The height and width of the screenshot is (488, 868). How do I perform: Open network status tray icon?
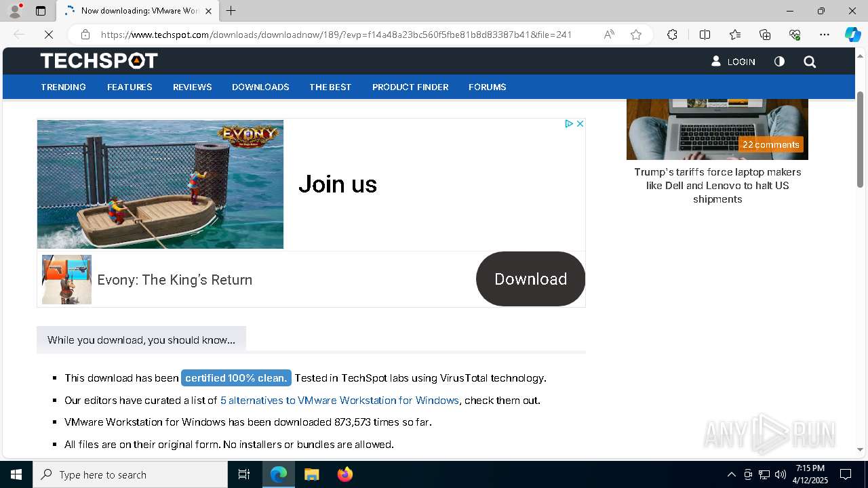[764, 474]
